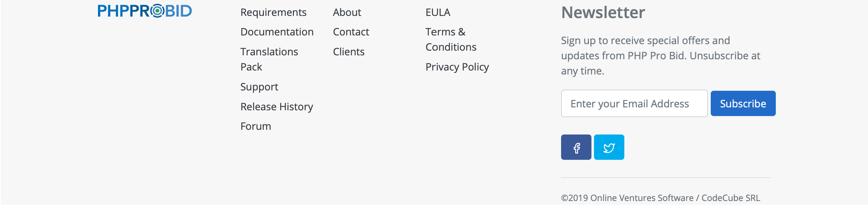Open the Requirements link
Viewport: 868px width, 205px height.
[x=273, y=12]
